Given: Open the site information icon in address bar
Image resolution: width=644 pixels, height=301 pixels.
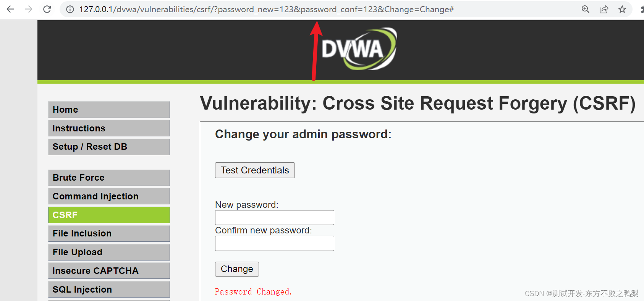Looking at the screenshot, I should 70,9.
